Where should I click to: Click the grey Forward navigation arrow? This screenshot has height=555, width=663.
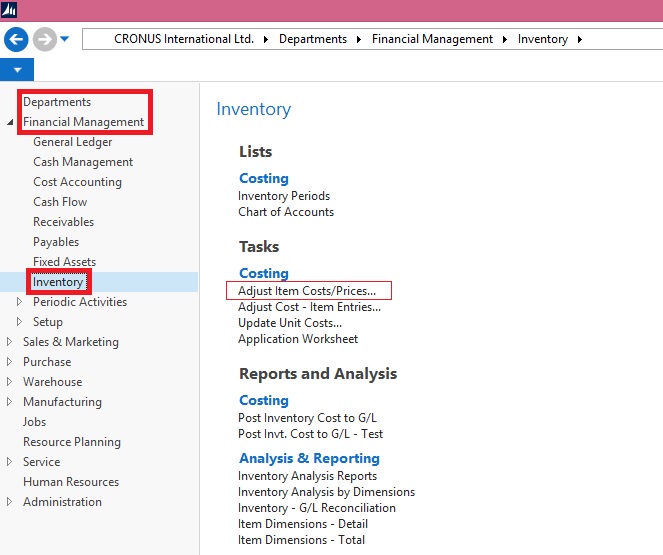click(44, 39)
